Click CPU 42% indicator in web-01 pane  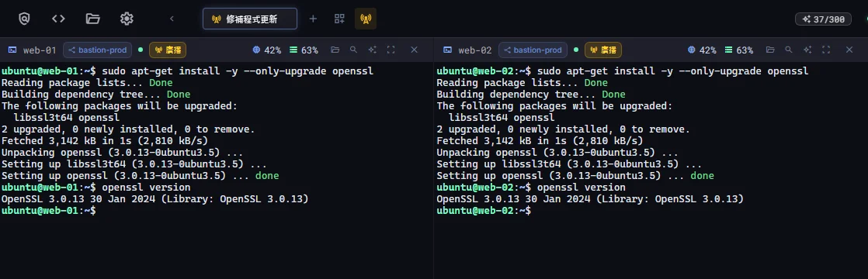click(x=267, y=50)
